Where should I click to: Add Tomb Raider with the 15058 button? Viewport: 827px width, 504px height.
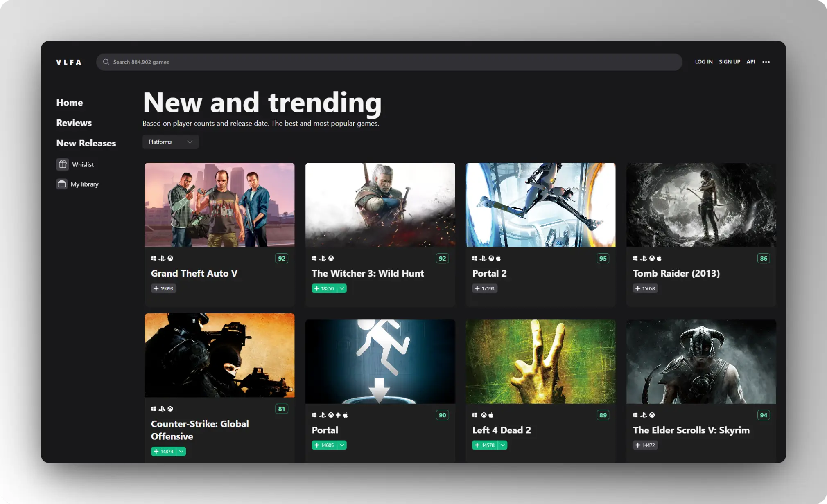pos(645,288)
